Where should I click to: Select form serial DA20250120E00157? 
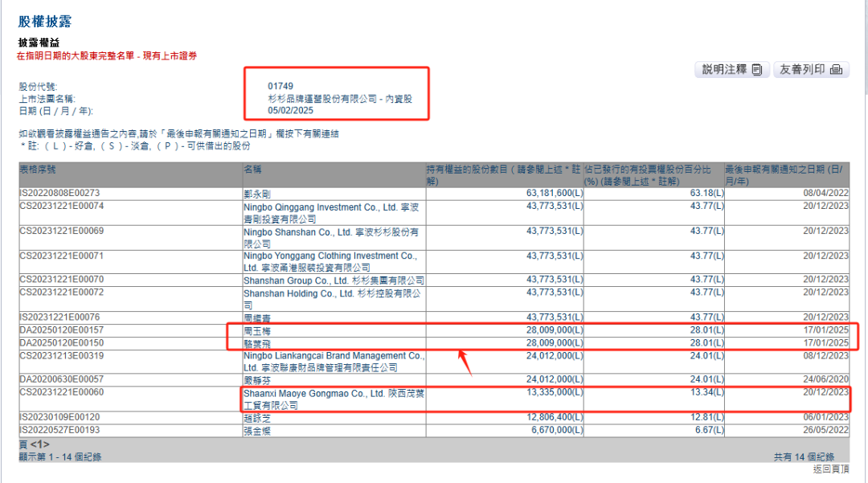(61, 330)
